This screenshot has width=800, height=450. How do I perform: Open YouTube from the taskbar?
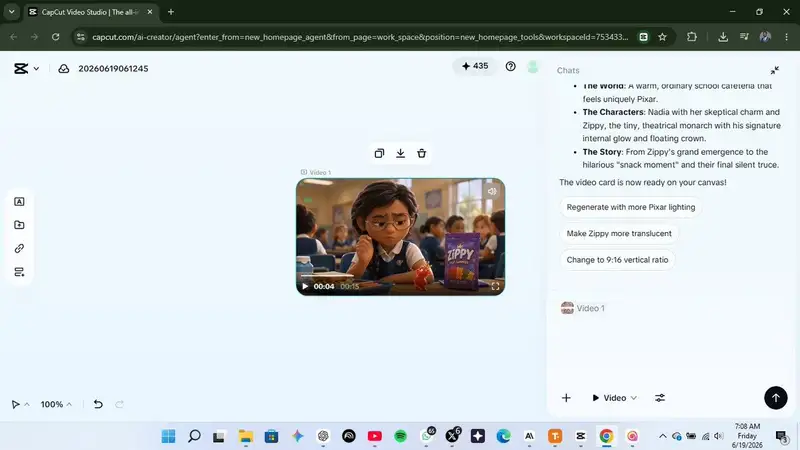[x=374, y=436]
